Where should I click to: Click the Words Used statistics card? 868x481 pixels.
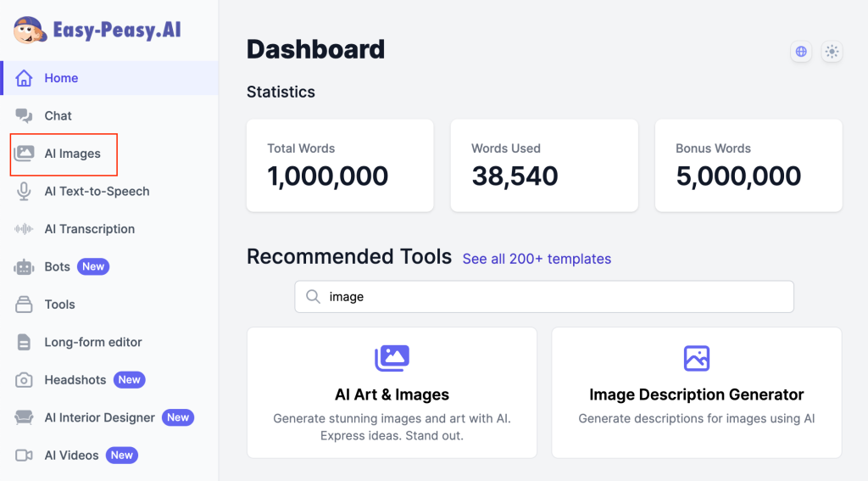(544, 165)
